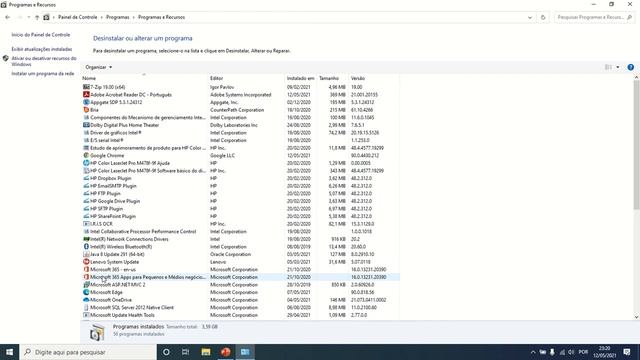Select the HP Dropbox Plugin icon
The height and width of the screenshot is (360, 640).
[86, 178]
